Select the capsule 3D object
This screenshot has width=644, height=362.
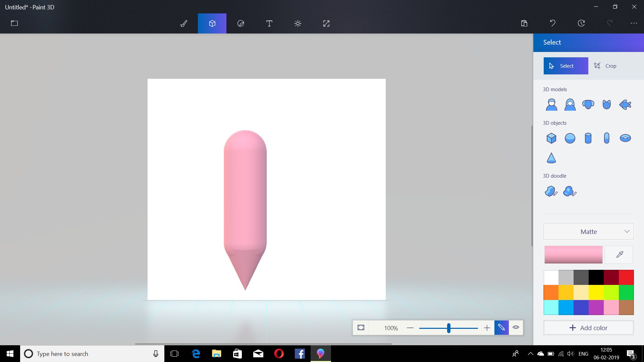(x=606, y=138)
